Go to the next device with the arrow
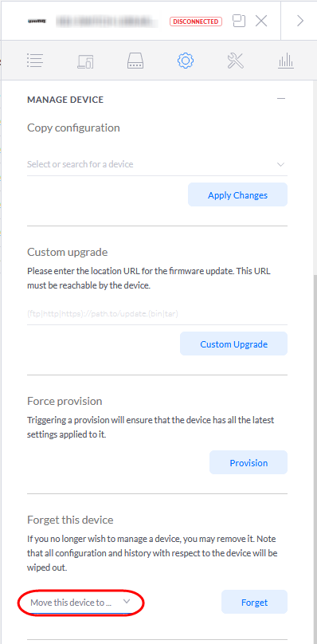The image size is (317, 644). [x=300, y=21]
